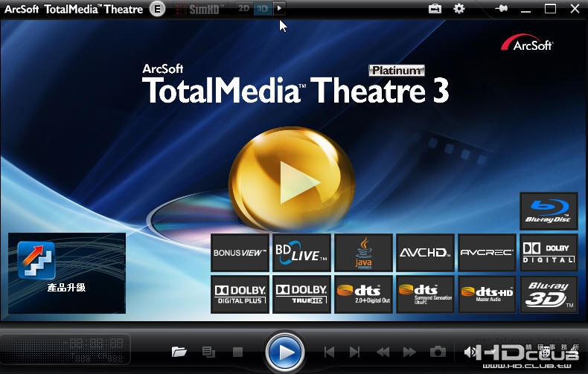588x374 pixels.
Task: Stop playback with the square button
Action: click(x=237, y=352)
